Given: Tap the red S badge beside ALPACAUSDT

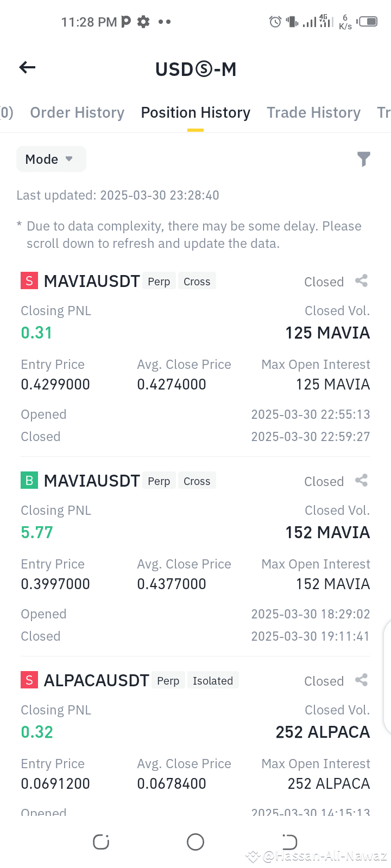Looking at the screenshot, I should tap(29, 680).
